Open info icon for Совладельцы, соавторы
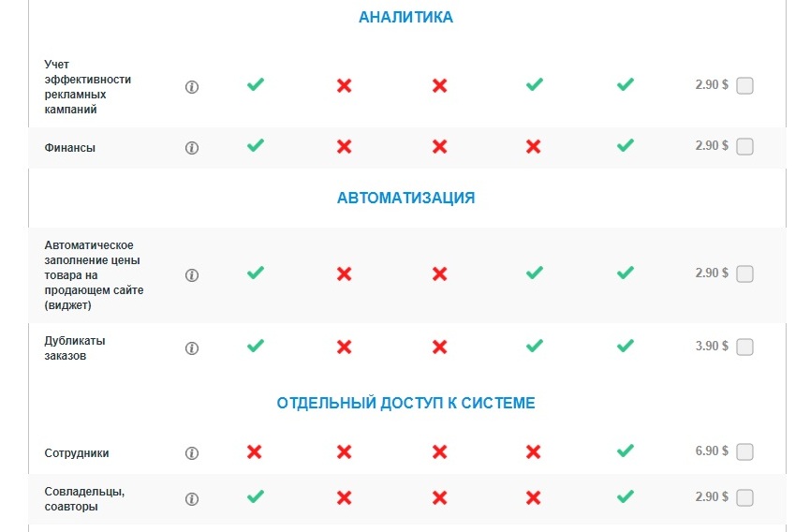This screenshot has height=532, width=810. (192, 498)
